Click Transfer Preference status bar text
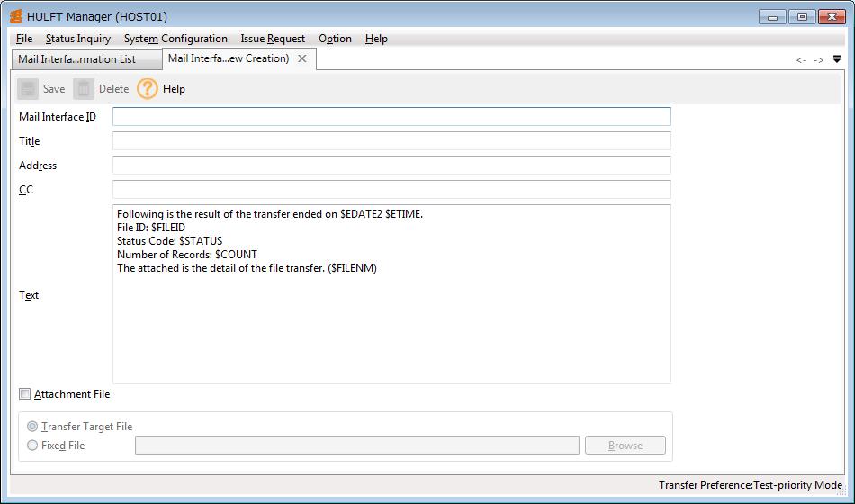 pos(751,485)
